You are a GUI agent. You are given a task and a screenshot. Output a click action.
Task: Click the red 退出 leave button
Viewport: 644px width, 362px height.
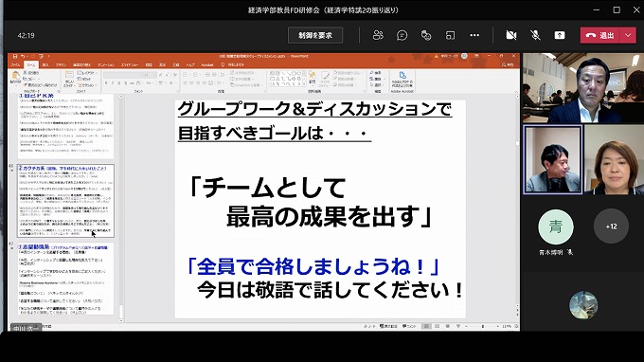[x=600, y=35]
